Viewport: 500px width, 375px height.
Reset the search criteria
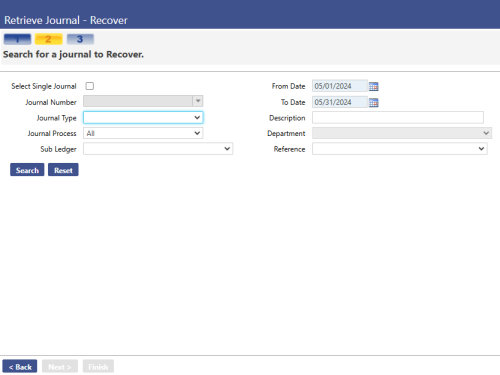(x=63, y=170)
